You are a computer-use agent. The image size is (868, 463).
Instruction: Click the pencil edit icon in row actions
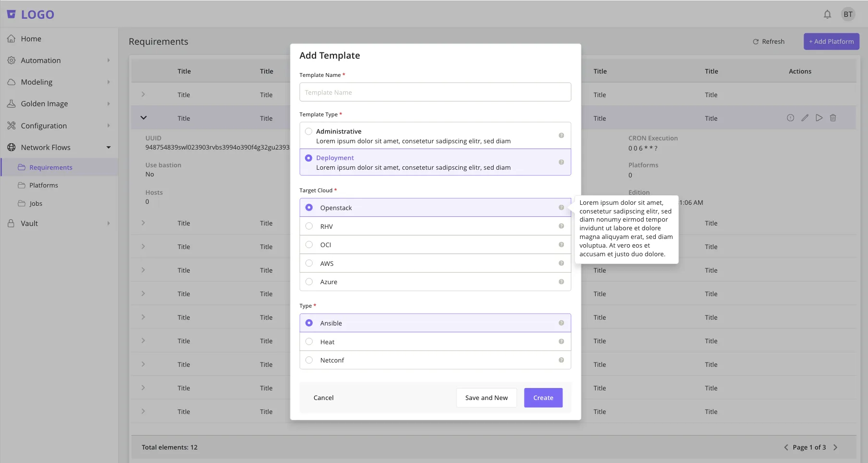point(805,118)
